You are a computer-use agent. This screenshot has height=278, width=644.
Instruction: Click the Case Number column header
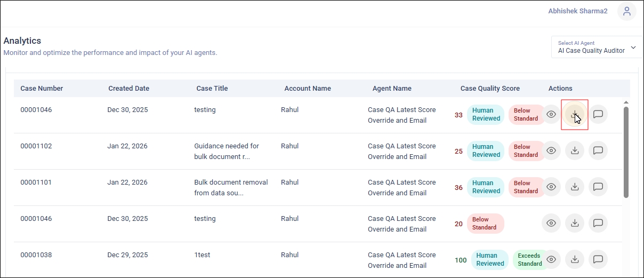42,89
